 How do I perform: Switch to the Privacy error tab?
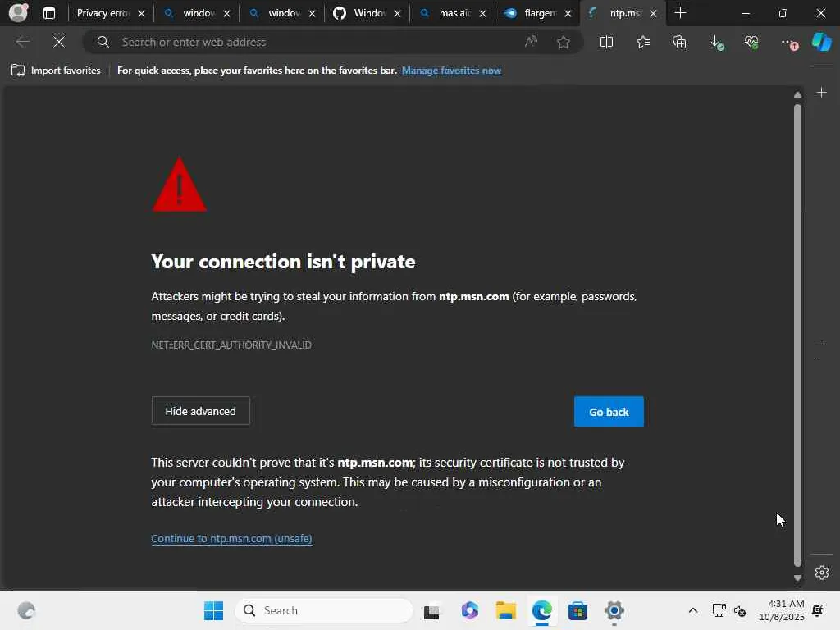[x=103, y=13]
